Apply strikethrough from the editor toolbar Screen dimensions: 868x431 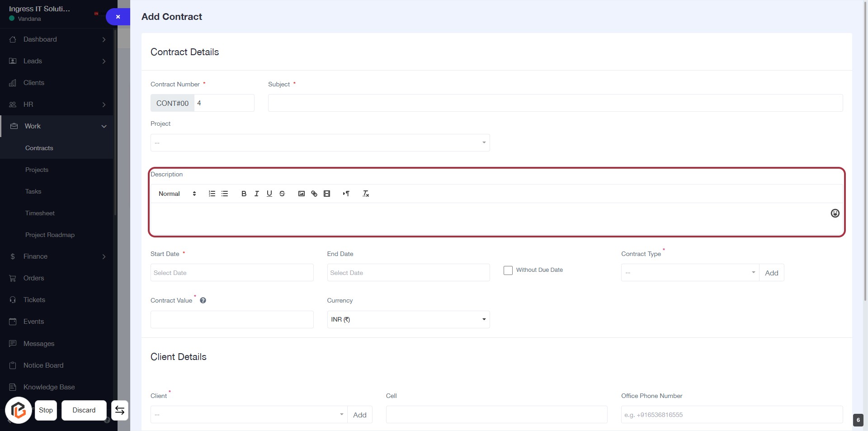click(282, 194)
